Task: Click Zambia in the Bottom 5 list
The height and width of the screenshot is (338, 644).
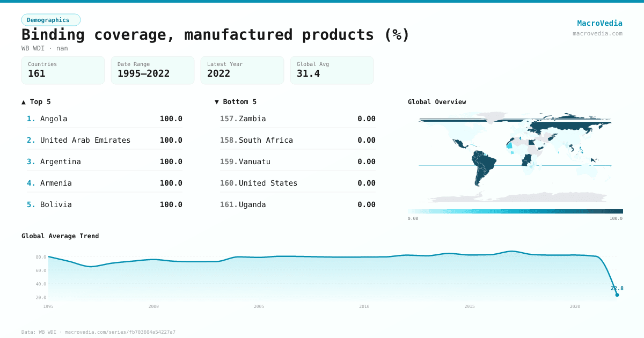Action: click(x=252, y=119)
